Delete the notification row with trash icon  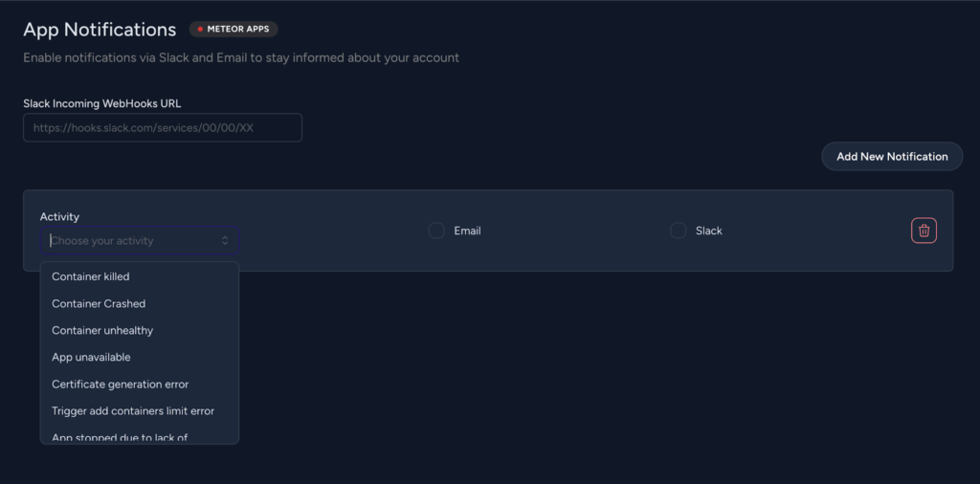coord(924,231)
